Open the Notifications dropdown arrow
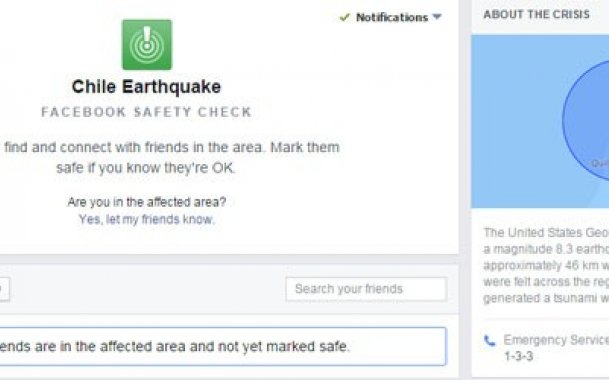 (437, 17)
